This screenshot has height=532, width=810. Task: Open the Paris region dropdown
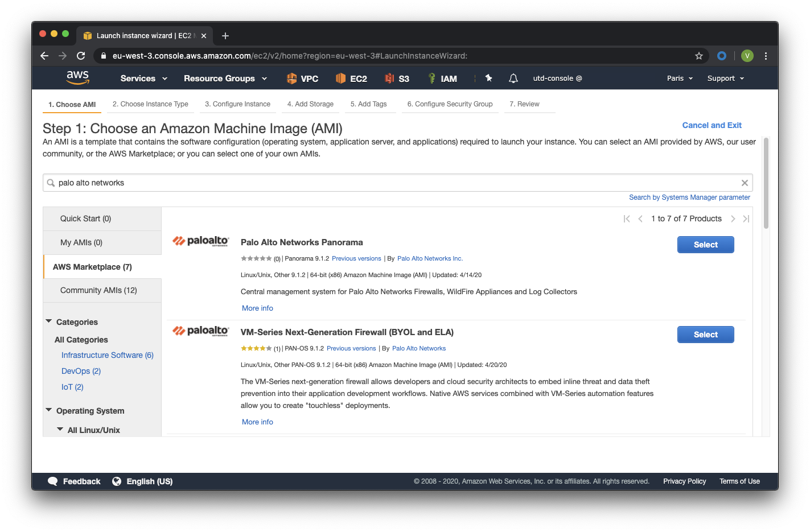[x=680, y=79]
